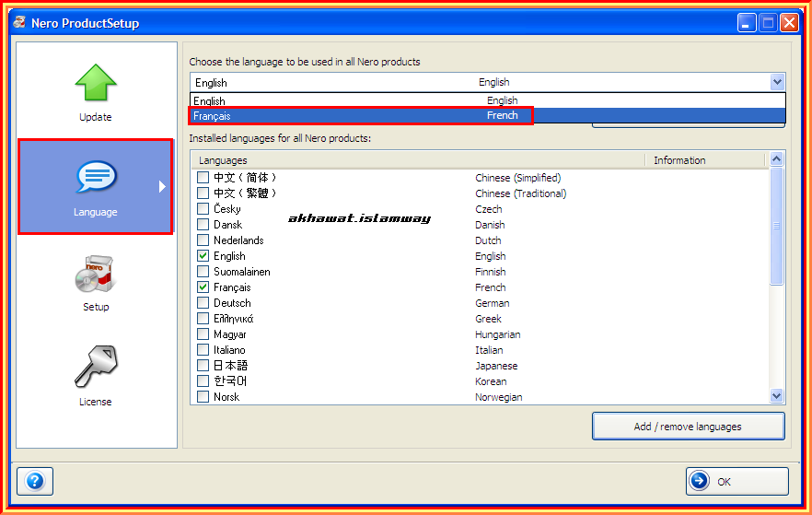The image size is (812, 515).
Task: Check the Chinese (Traditional) language checkbox
Action: point(203,193)
